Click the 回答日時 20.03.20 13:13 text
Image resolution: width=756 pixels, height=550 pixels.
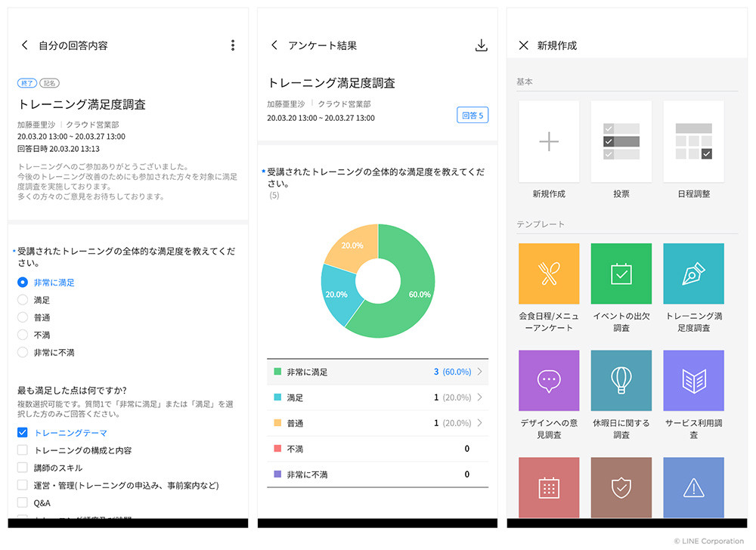click(58, 149)
